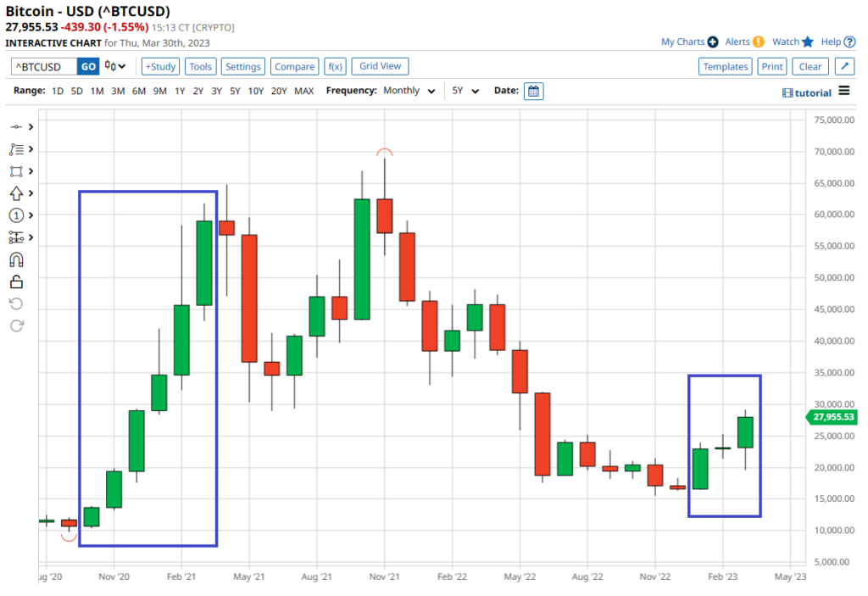
Task: Open the Help link
Action: [831, 42]
